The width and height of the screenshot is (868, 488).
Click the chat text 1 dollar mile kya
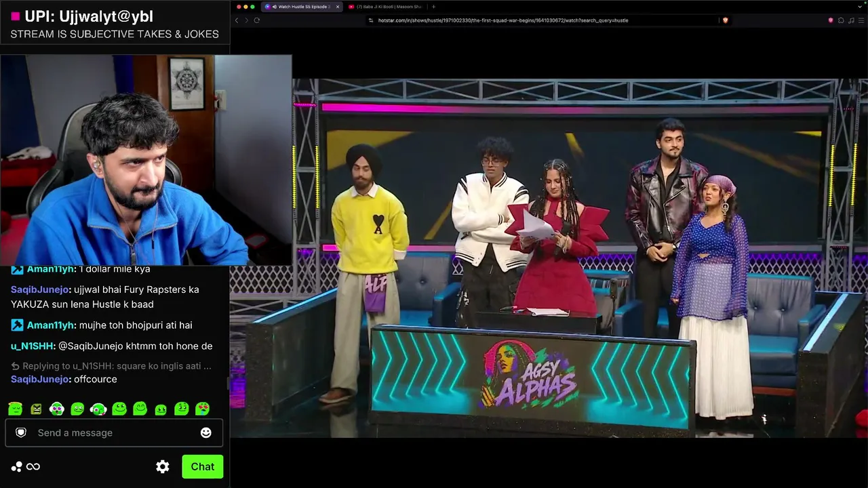click(x=115, y=270)
